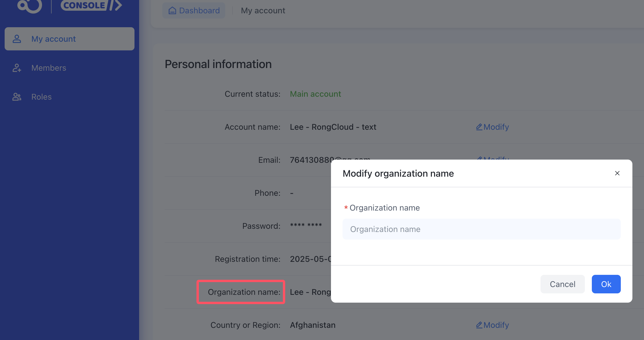Focus the Organization name input field
The width and height of the screenshot is (644, 340).
point(481,229)
